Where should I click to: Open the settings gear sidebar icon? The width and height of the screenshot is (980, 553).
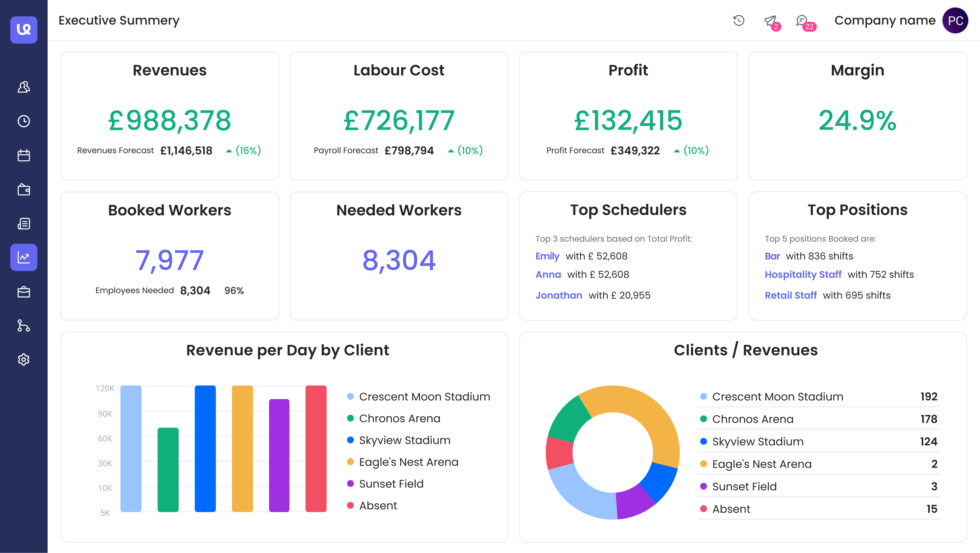(24, 359)
